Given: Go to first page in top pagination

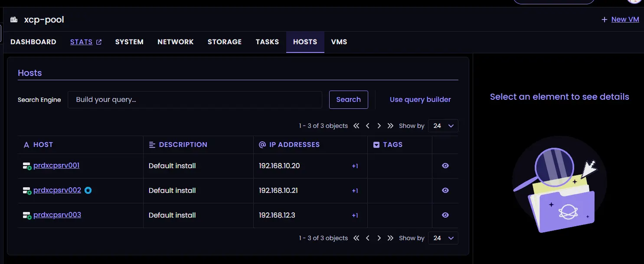Looking at the screenshot, I should coord(356,126).
